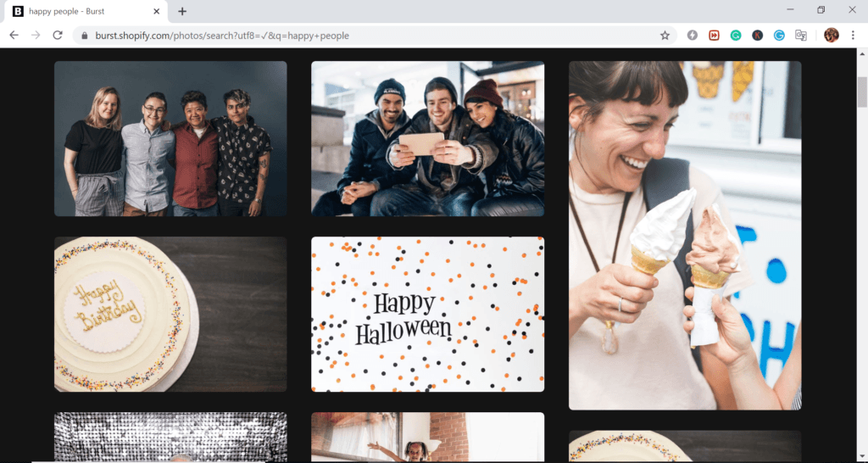This screenshot has height=463, width=868.
Task: Open the full Happy Birthday cake photo
Action: click(x=170, y=314)
